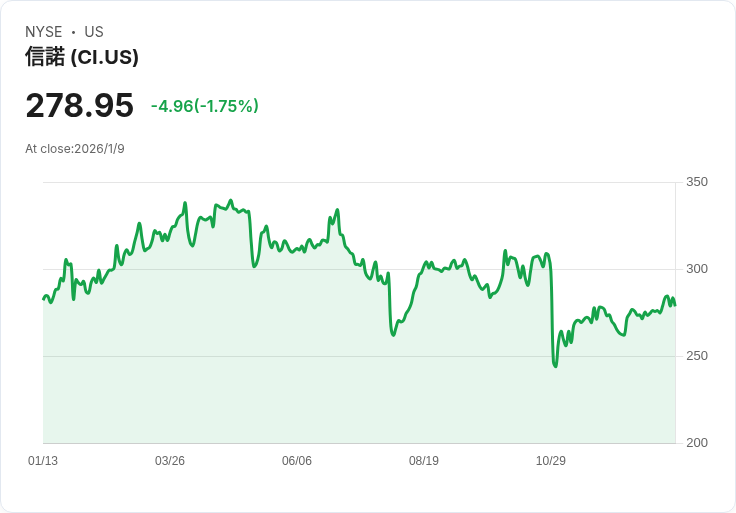Click the leftmost start of the price line
Viewport: 736px width, 513px height.
tap(43, 299)
